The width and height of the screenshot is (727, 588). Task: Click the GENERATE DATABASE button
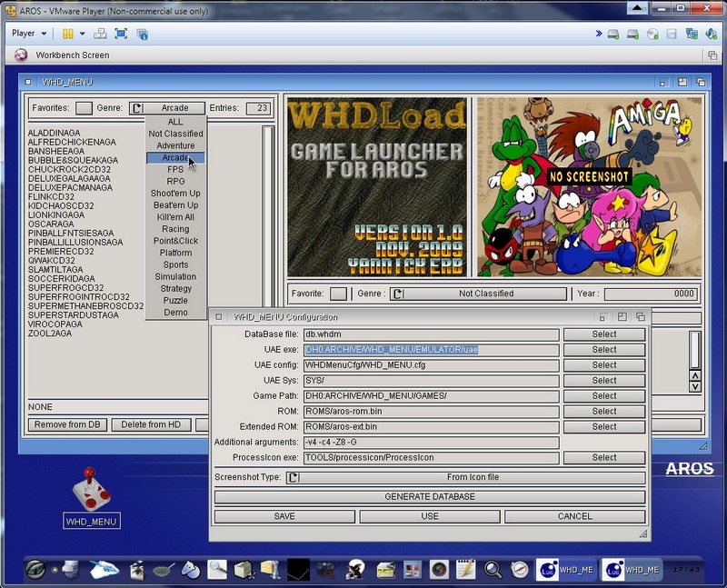429,497
